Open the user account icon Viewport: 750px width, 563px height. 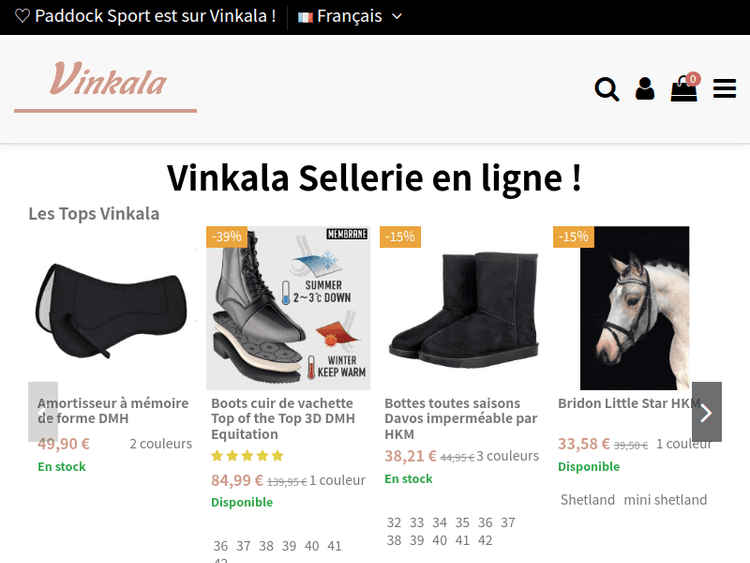644,89
